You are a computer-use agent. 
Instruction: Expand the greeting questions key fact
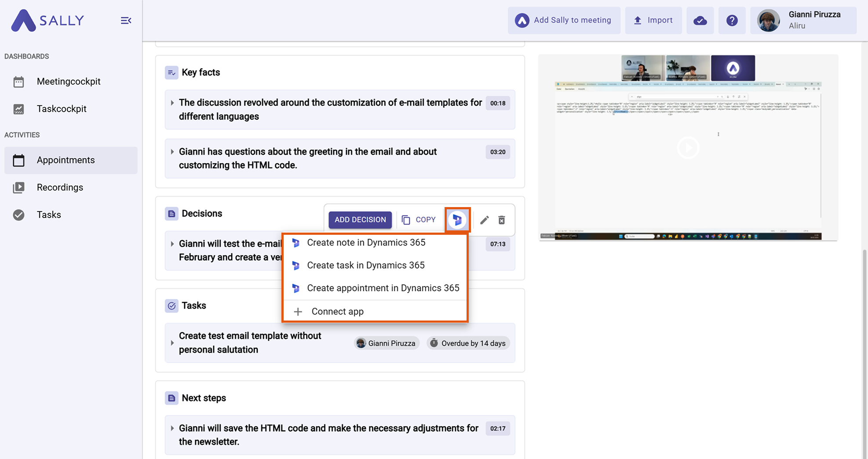tap(172, 152)
